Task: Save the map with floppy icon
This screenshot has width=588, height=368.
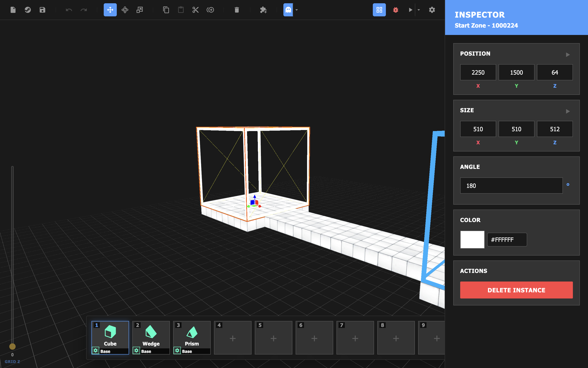Action: tap(42, 10)
